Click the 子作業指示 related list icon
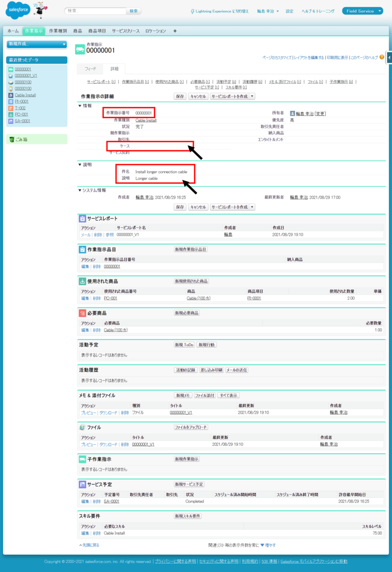The width and height of the screenshot is (392, 572). pyautogui.click(x=83, y=459)
